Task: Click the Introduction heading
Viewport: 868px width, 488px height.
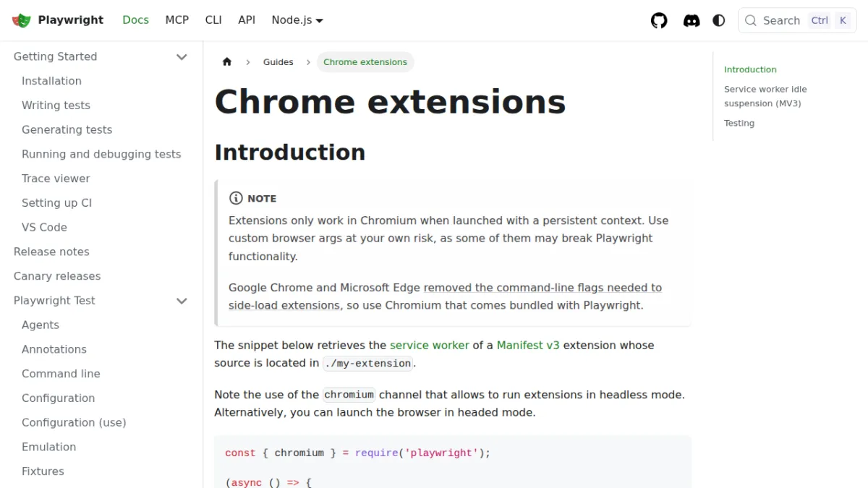Action: (x=290, y=153)
